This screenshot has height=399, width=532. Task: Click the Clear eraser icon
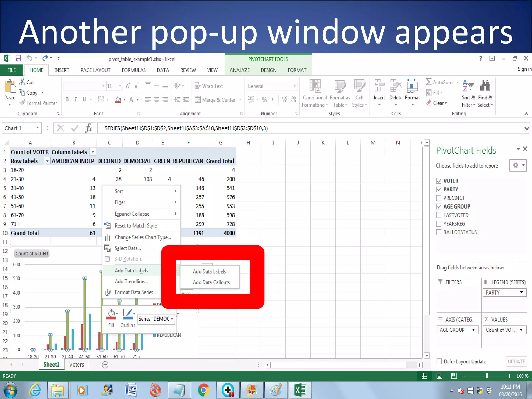429,103
